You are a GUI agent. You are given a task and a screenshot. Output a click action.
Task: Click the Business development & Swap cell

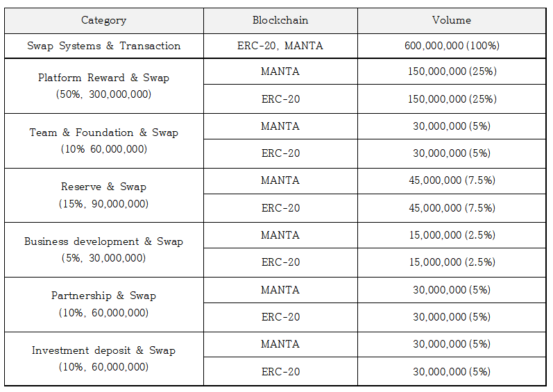(104, 250)
